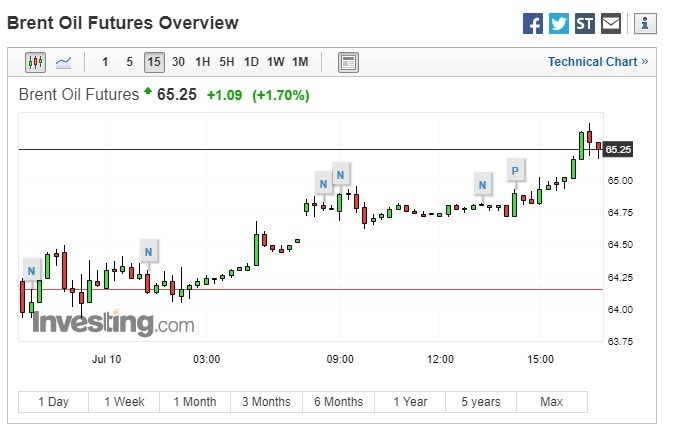
Task: Switch to the candlestick chart type
Action: click(35, 62)
